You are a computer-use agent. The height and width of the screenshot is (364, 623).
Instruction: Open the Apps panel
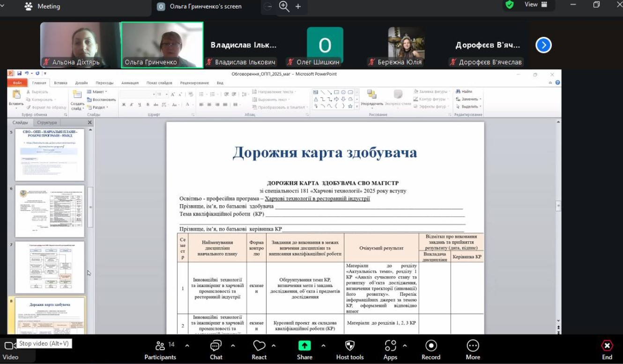click(390, 350)
